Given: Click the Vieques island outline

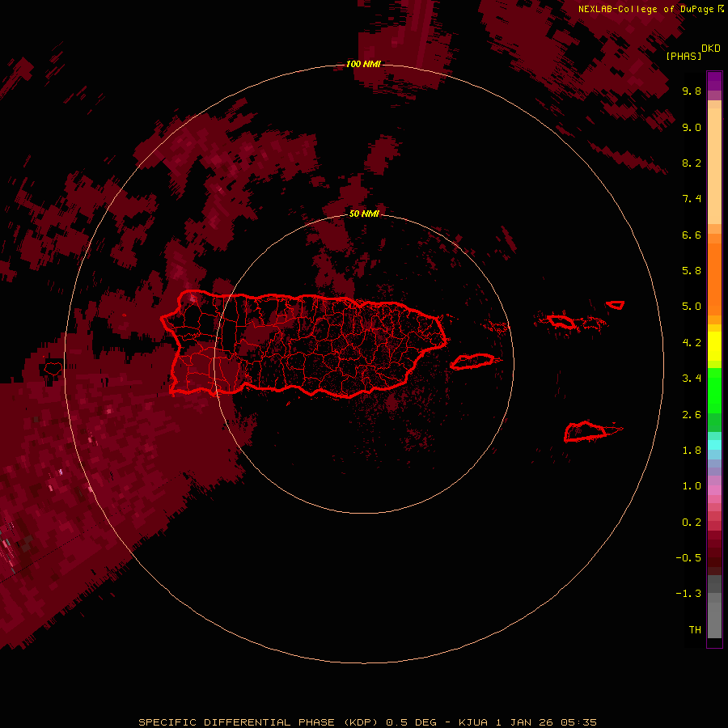Looking at the screenshot, I should click(472, 362).
